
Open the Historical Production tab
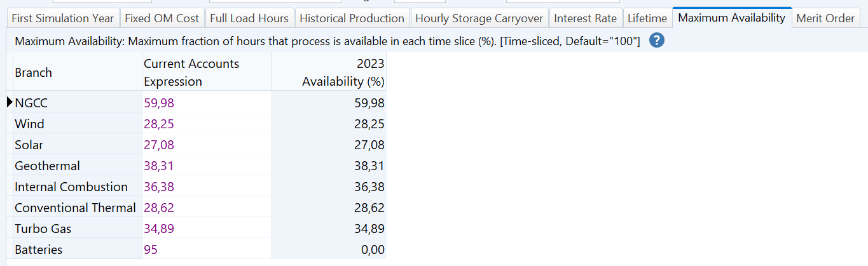click(352, 18)
